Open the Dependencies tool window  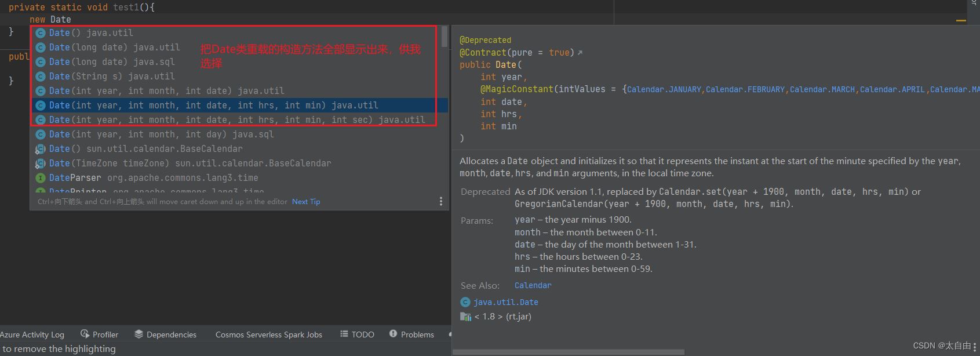click(165, 335)
